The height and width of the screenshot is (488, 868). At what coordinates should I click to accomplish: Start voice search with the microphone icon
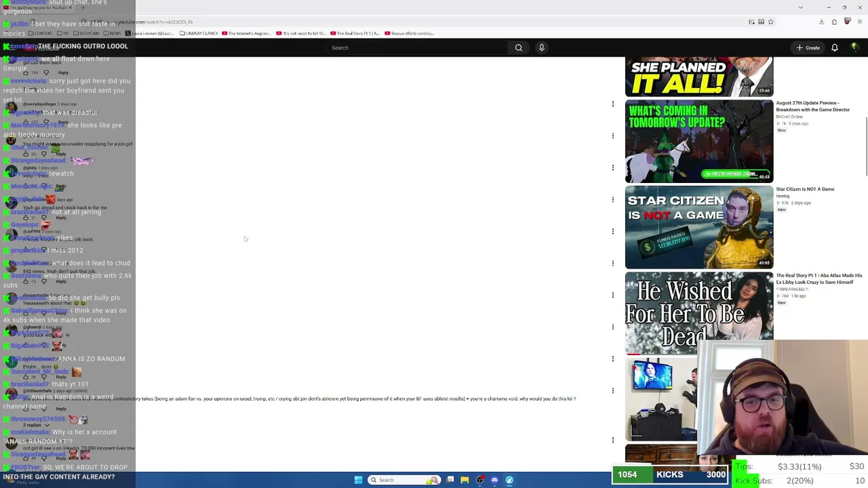pos(542,47)
